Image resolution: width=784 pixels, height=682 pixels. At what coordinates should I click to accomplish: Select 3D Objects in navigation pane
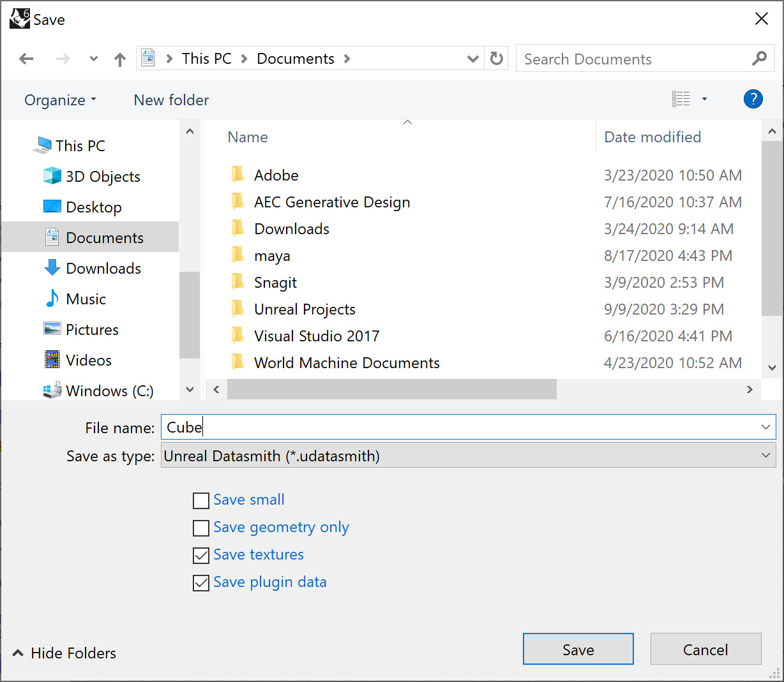point(102,177)
